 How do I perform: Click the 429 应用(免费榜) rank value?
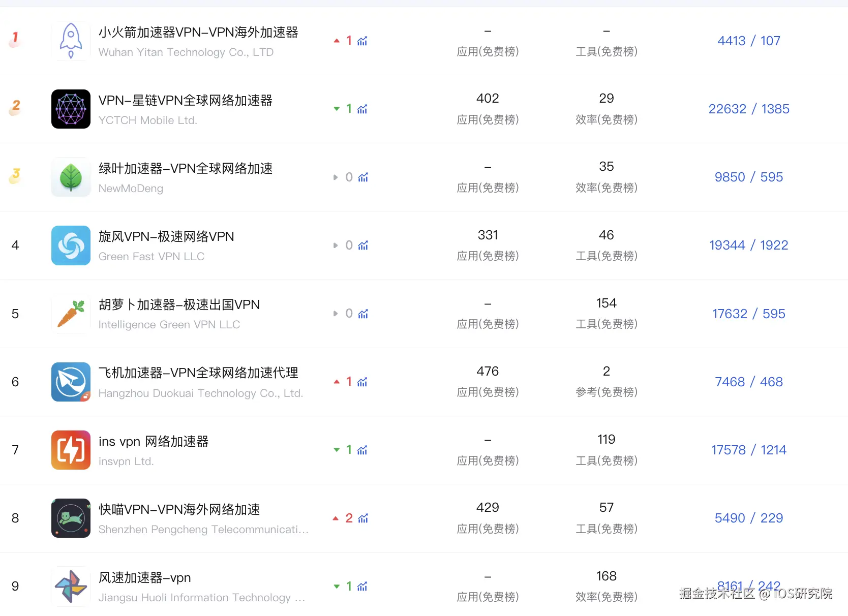pyautogui.click(x=488, y=507)
